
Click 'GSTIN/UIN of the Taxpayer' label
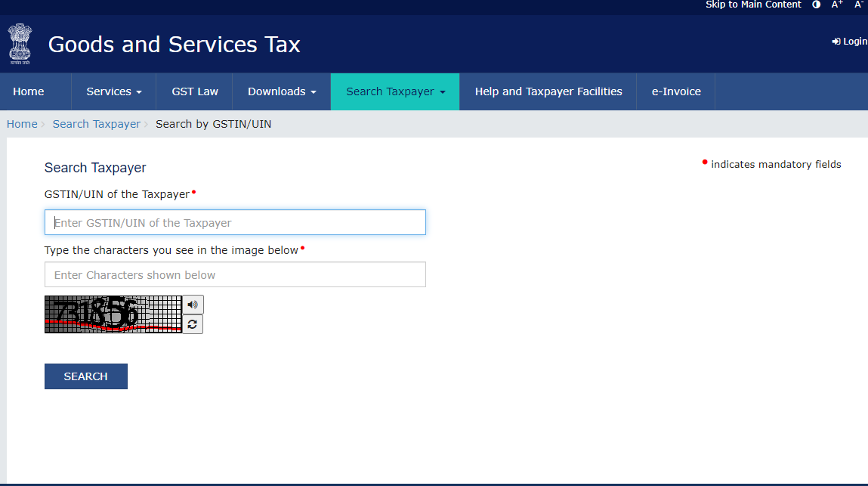point(117,194)
